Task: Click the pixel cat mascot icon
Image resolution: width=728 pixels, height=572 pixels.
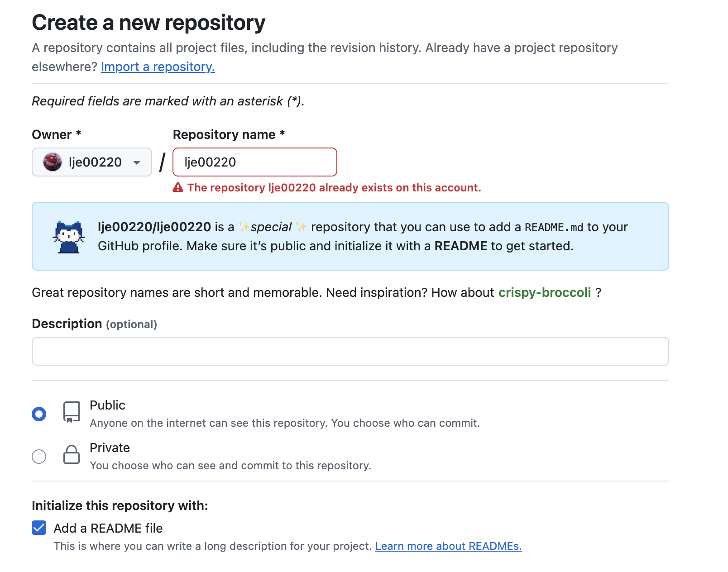Action: click(x=69, y=237)
